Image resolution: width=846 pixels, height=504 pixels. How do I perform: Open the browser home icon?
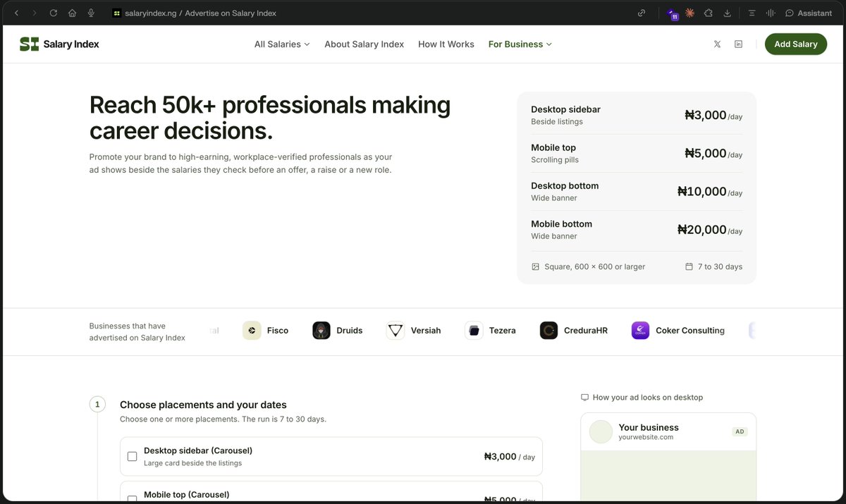pos(72,13)
